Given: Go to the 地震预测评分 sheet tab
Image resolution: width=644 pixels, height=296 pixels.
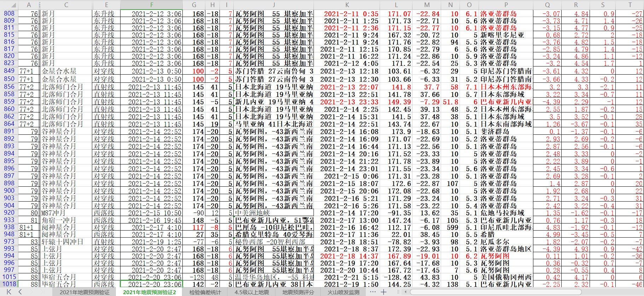Looking at the screenshot, I should coord(298,292).
